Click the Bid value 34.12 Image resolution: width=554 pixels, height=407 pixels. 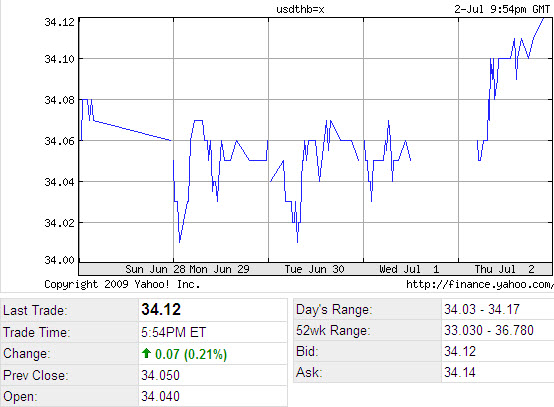pos(460,351)
